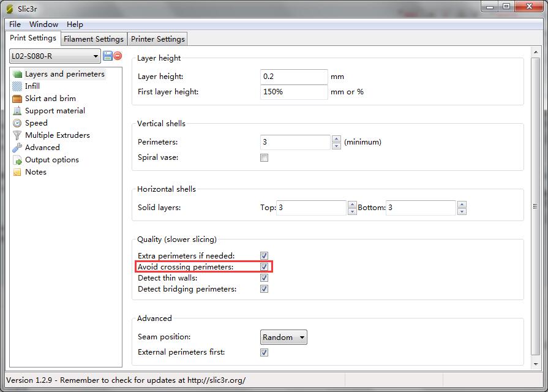Click the Support material building icon
The width and height of the screenshot is (548, 392).
[x=17, y=111]
